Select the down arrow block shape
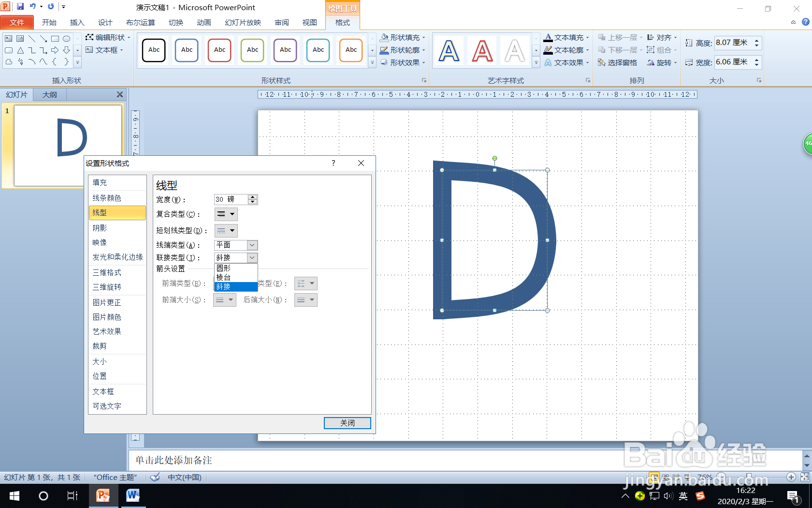The height and width of the screenshot is (508, 812). [x=67, y=50]
